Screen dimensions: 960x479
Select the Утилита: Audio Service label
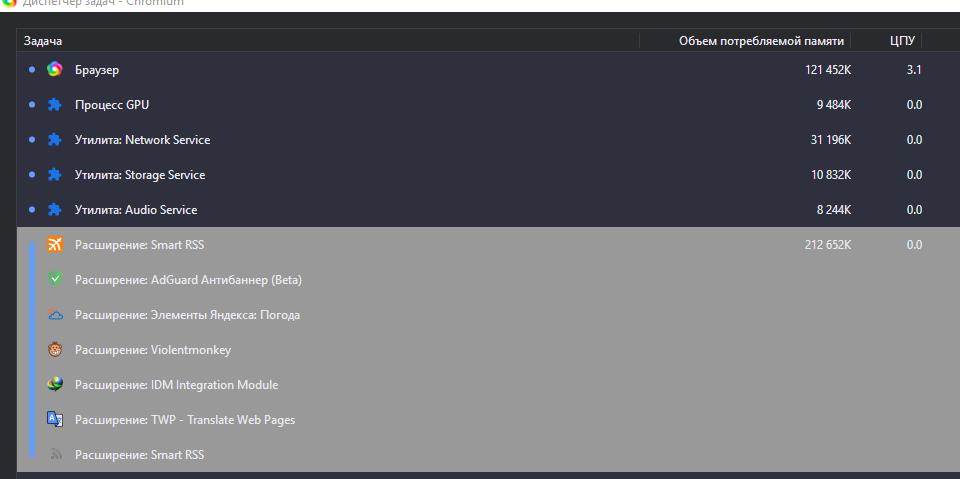[136, 209]
